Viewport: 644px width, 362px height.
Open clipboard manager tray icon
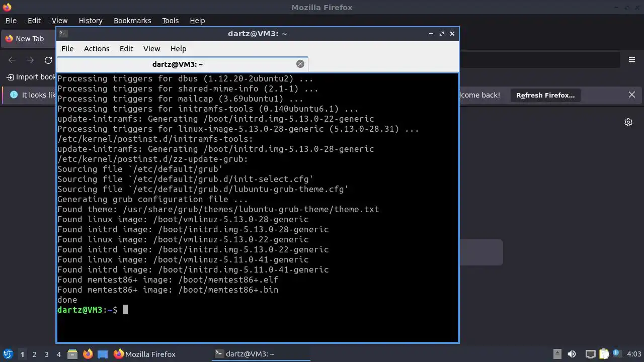tap(604, 354)
